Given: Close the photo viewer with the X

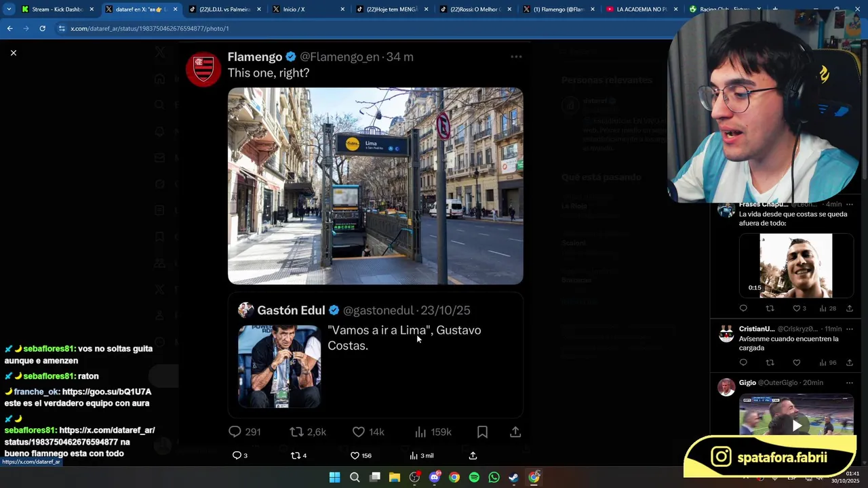Looking at the screenshot, I should coord(13,53).
